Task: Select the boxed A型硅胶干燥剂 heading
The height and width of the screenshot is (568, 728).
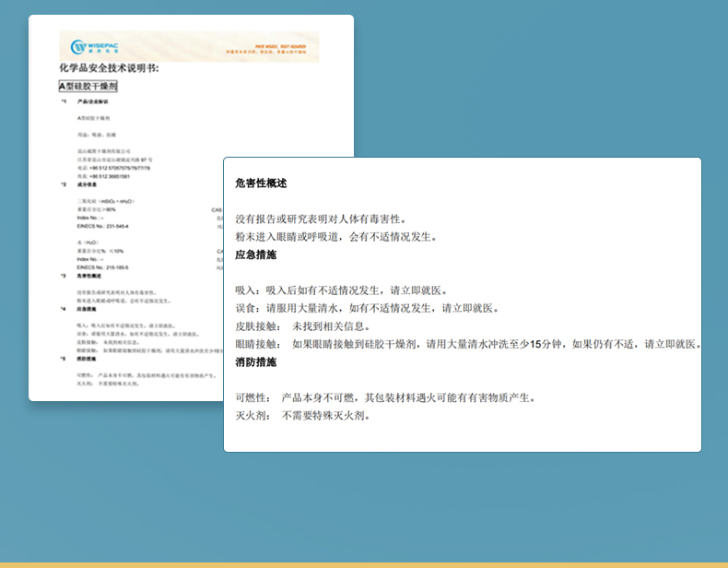Action: [x=88, y=86]
